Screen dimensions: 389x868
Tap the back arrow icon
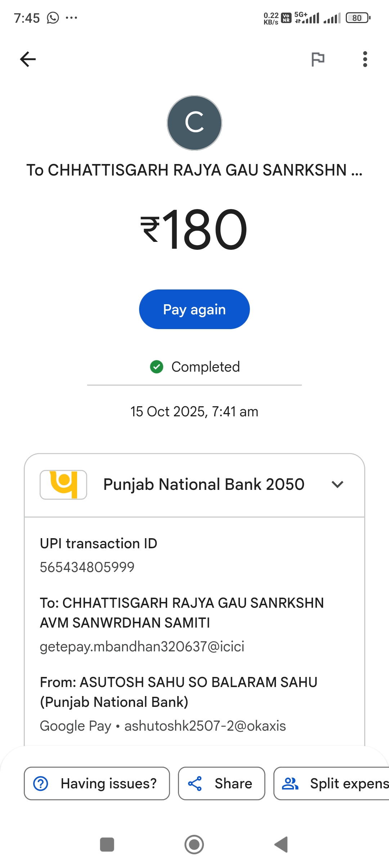point(28,59)
